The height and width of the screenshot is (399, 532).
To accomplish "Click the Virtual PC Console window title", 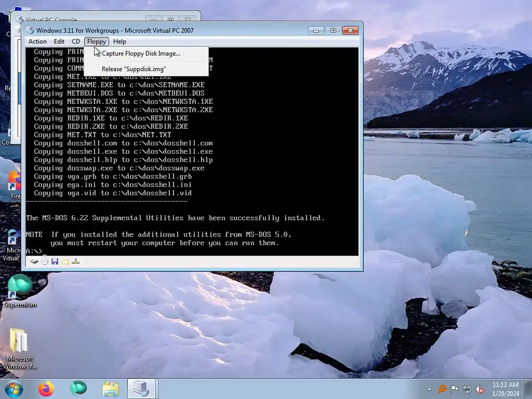I will pyautogui.click(x=51, y=19).
